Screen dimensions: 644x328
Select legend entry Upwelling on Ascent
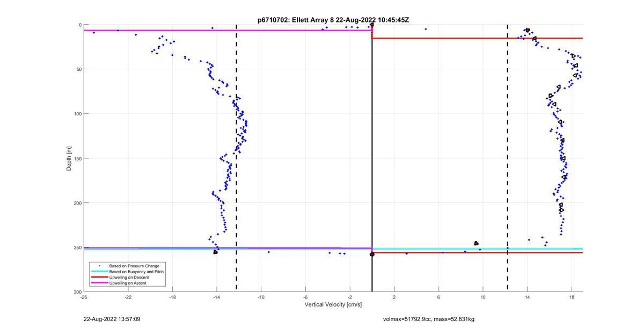click(128, 283)
